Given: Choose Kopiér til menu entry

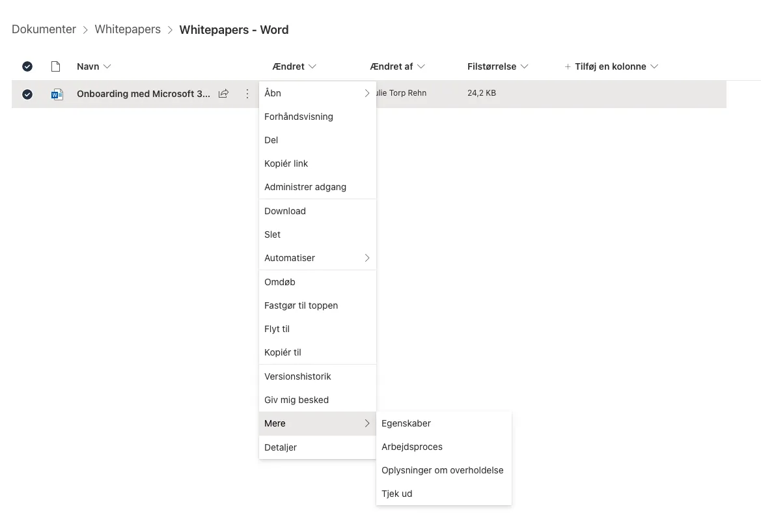Looking at the screenshot, I should [x=318, y=352].
